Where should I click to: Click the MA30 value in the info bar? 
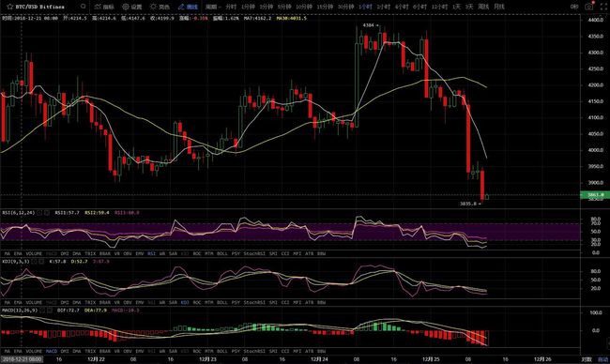(291, 18)
